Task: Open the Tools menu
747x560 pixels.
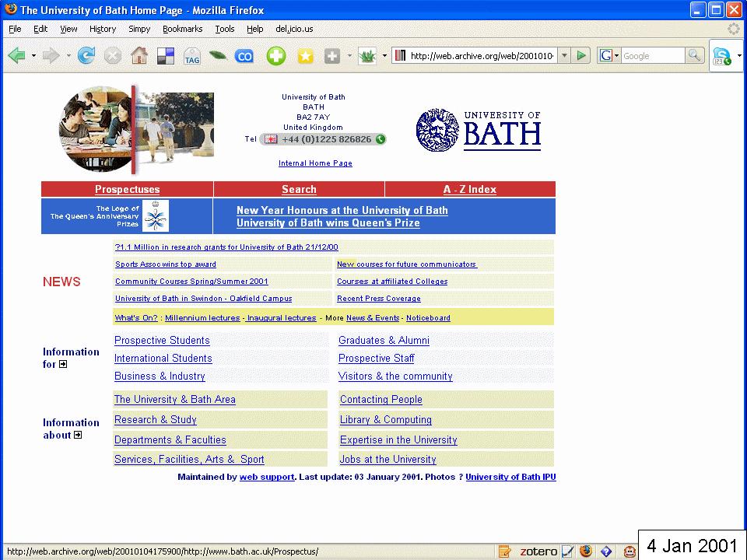Action: (224, 29)
